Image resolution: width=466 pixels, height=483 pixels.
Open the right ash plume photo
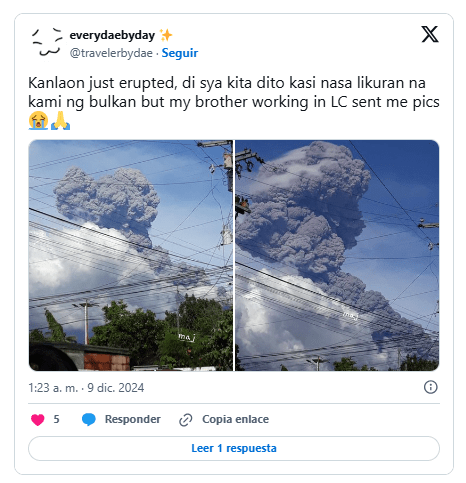click(x=337, y=255)
